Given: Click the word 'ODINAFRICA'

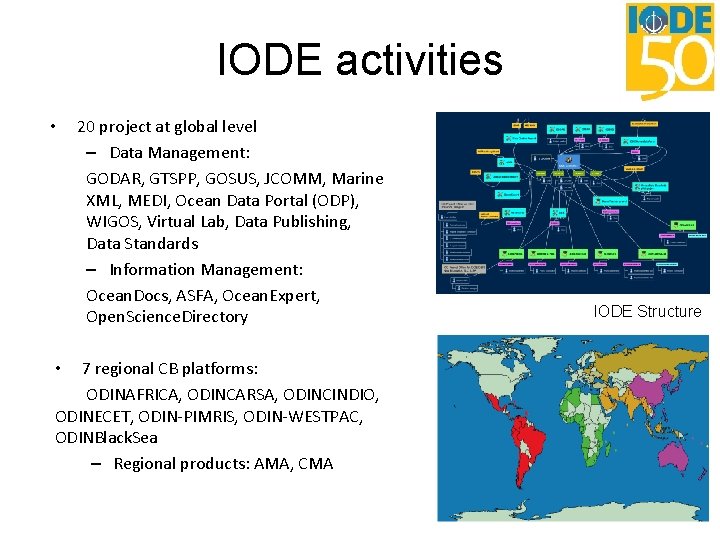Looking at the screenshot, I should pyautogui.click(x=131, y=395).
